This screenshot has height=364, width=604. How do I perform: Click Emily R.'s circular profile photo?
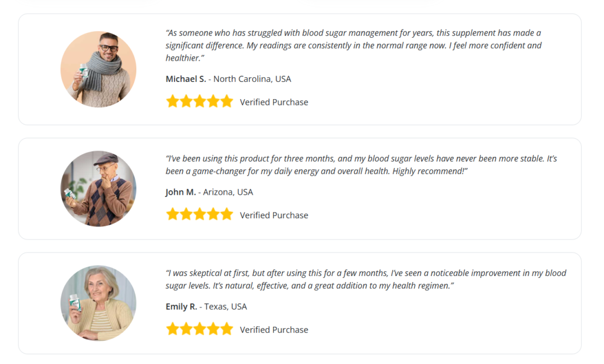pos(99,303)
